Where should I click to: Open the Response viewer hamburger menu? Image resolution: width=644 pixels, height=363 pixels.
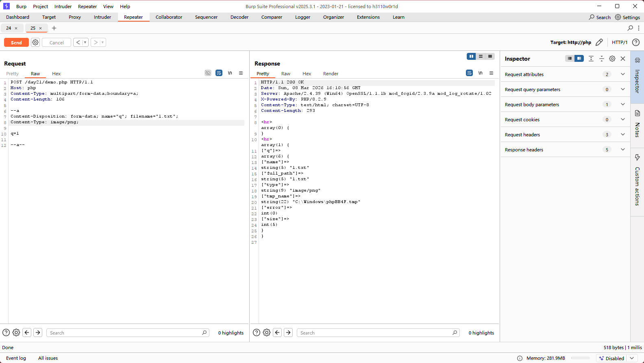491,73
